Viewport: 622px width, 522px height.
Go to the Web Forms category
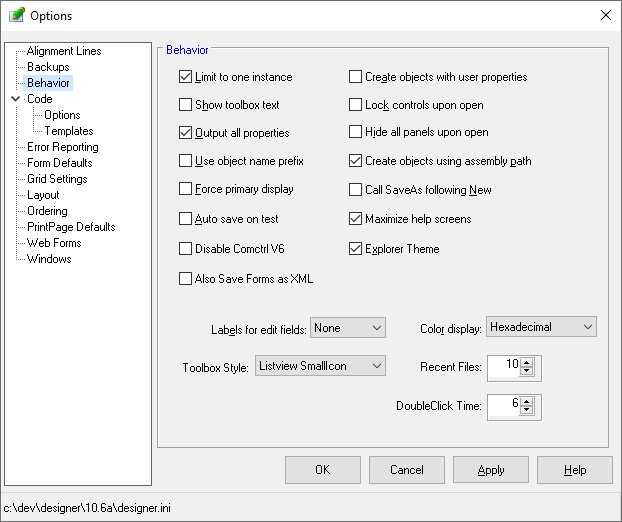click(x=54, y=243)
